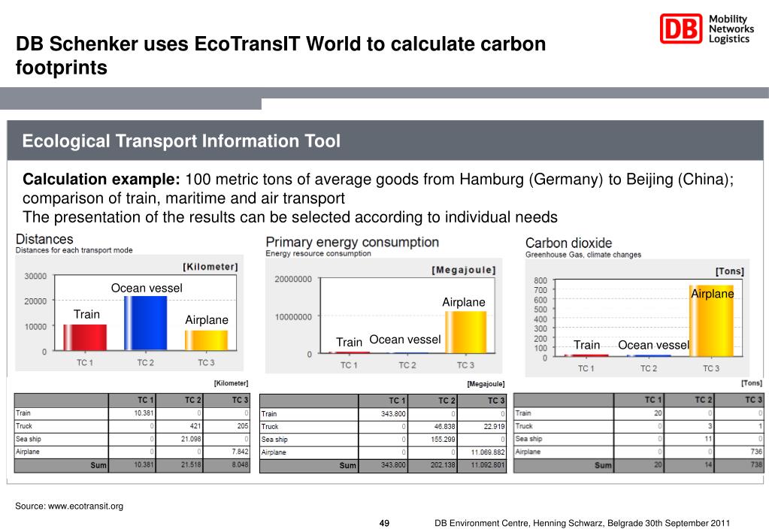Click 'TC 2' axis label under Distances chart

point(145,363)
